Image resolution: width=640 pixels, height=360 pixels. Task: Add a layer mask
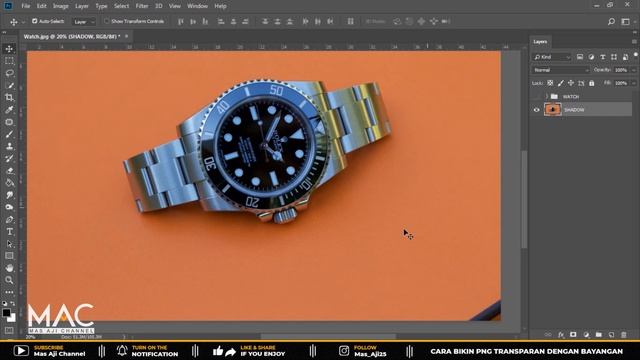click(573, 335)
